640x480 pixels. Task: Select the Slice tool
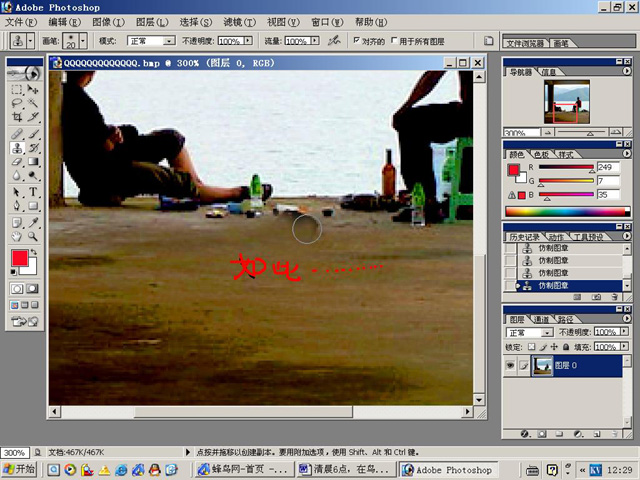[33, 117]
